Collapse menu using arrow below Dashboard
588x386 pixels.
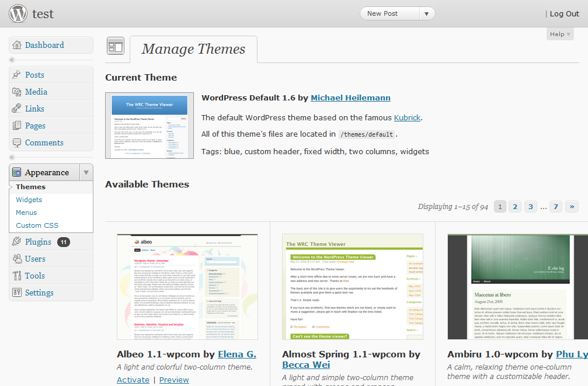(x=12, y=60)
